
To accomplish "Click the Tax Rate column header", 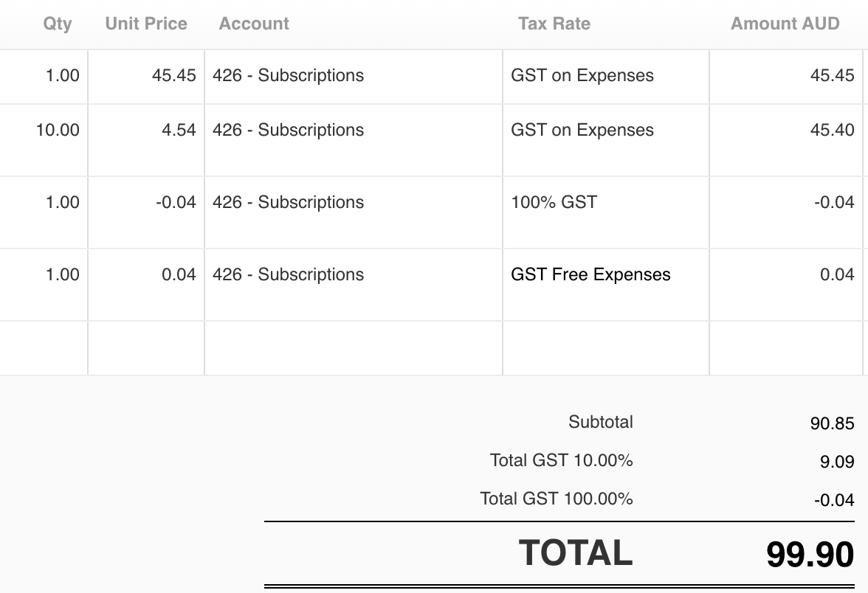I will [554, 24].
